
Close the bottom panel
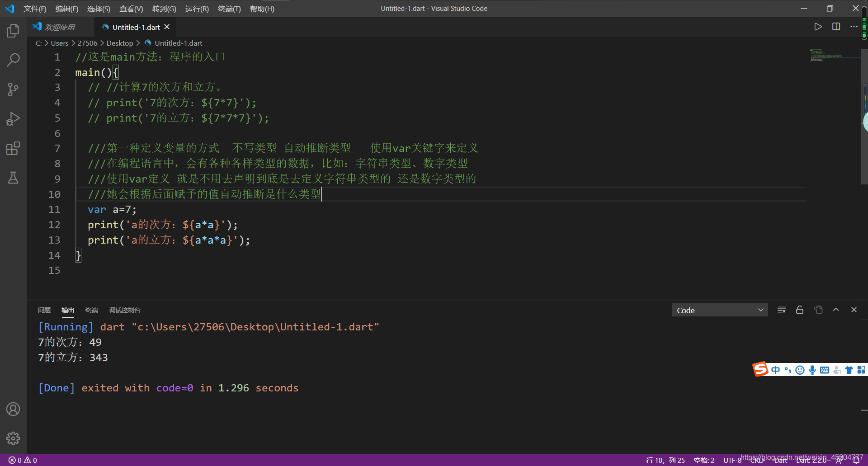[854, 310]
